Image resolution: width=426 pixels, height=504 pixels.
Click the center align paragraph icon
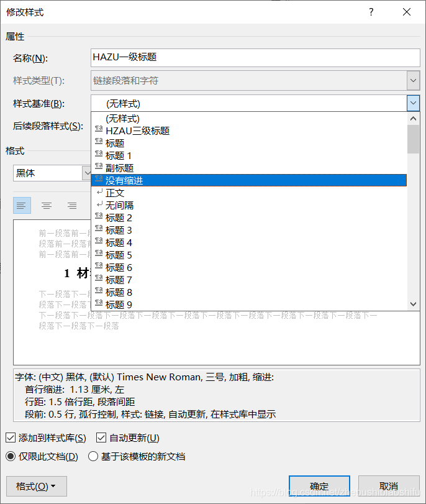point(47,206)
